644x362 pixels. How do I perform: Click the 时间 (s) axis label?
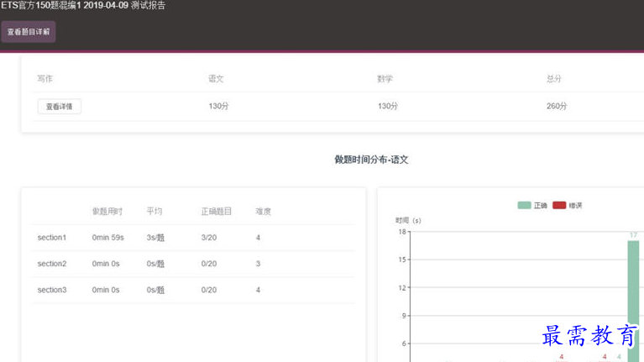(x=408, y=220)
